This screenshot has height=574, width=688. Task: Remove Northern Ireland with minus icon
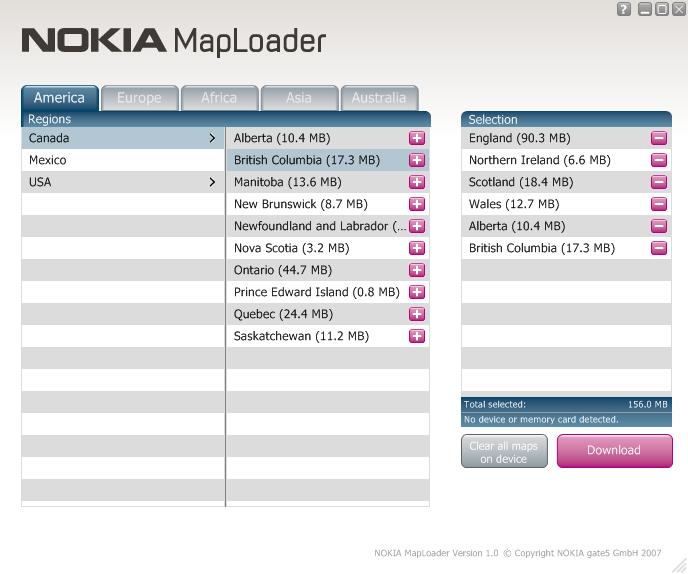(659, 160)
